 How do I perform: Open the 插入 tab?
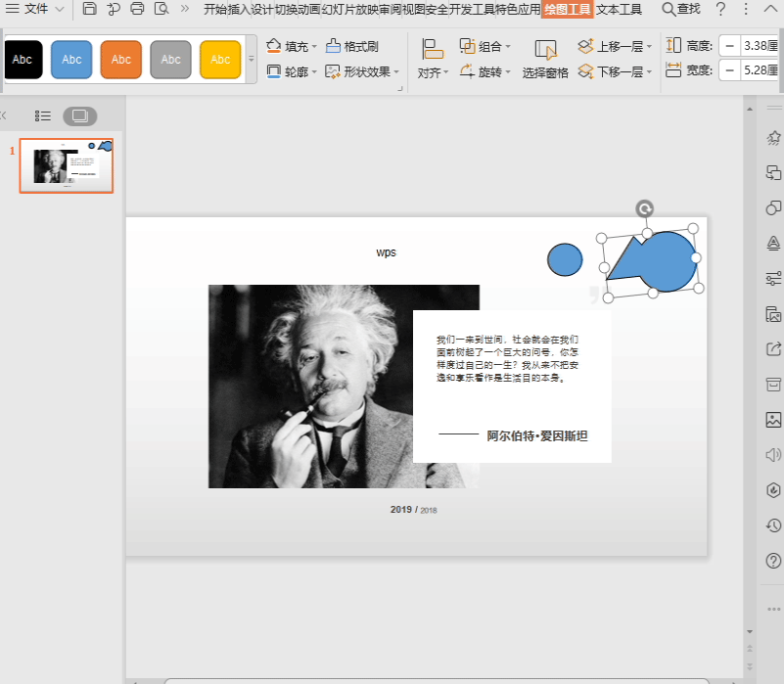tap(239, 9)
